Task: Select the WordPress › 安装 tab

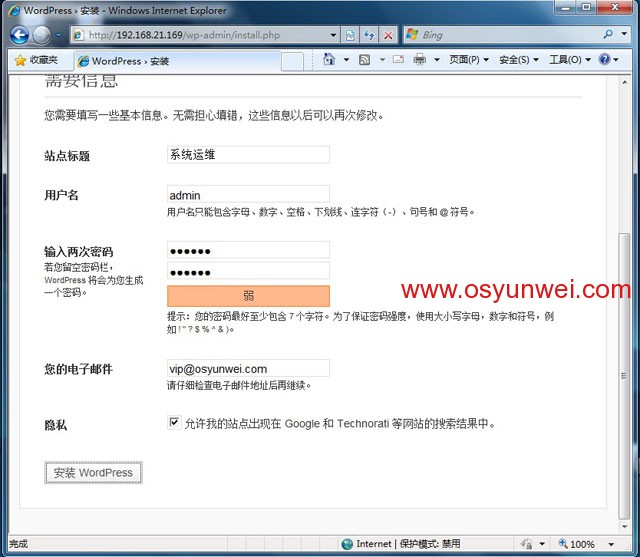Action: click(x=178, y=61)
